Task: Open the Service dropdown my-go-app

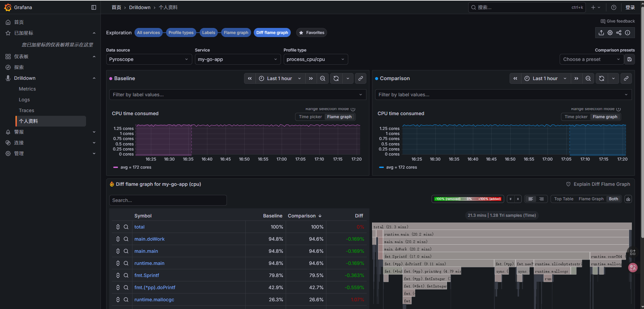Action: pos(238,59)
